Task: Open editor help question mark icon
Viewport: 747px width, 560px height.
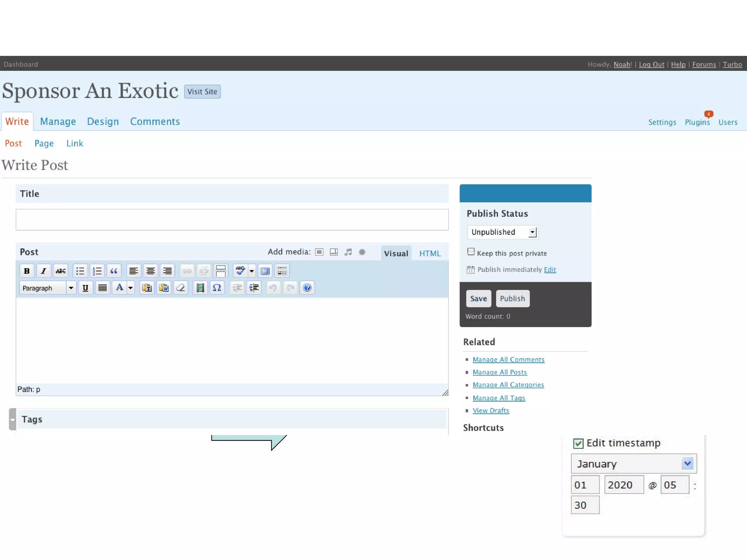Action: 307,288
